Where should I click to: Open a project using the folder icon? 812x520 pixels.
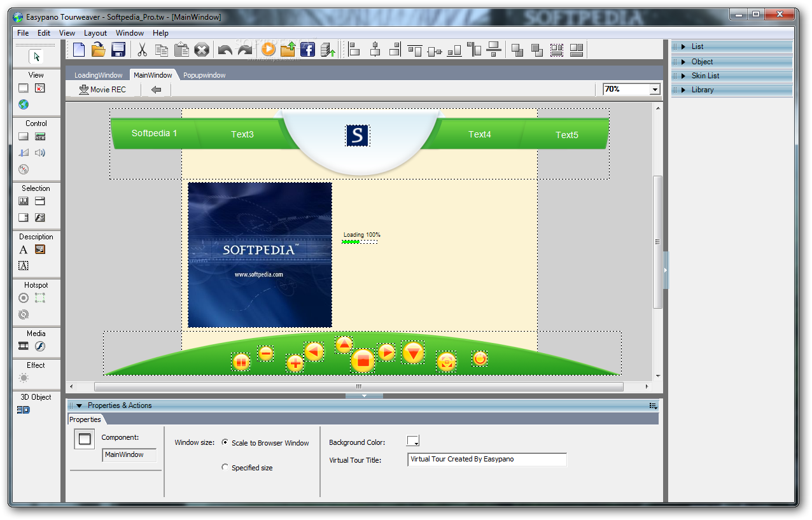tap(98, 50)
